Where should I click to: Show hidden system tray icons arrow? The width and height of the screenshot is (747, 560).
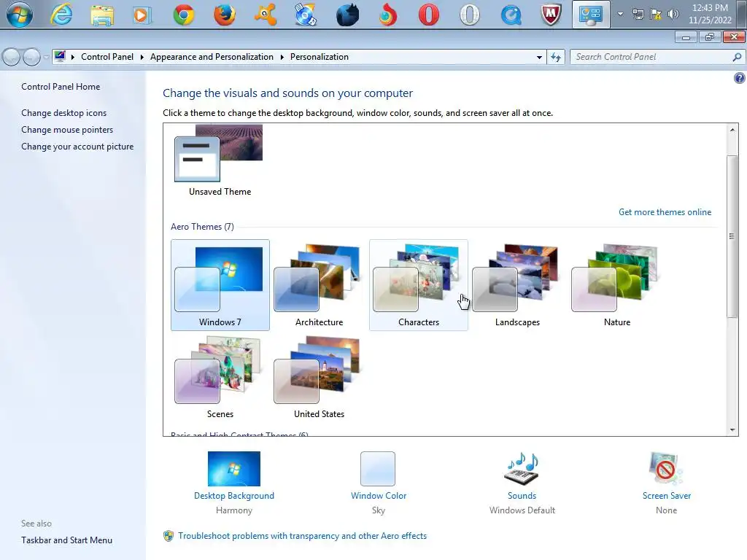[x=620, y=14]
